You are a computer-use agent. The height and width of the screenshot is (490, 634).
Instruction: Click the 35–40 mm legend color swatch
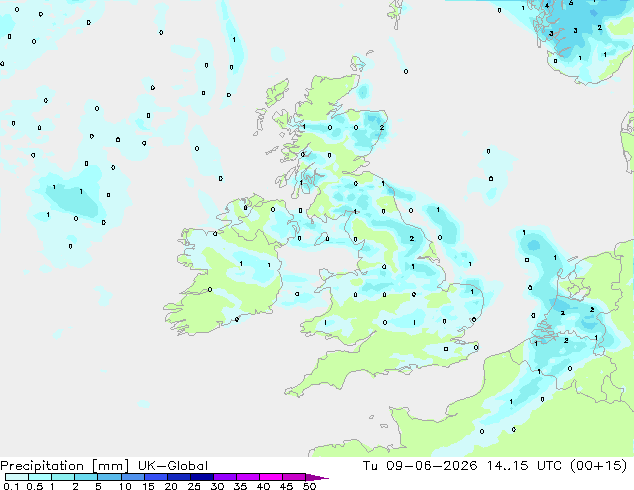click(247, 477)
